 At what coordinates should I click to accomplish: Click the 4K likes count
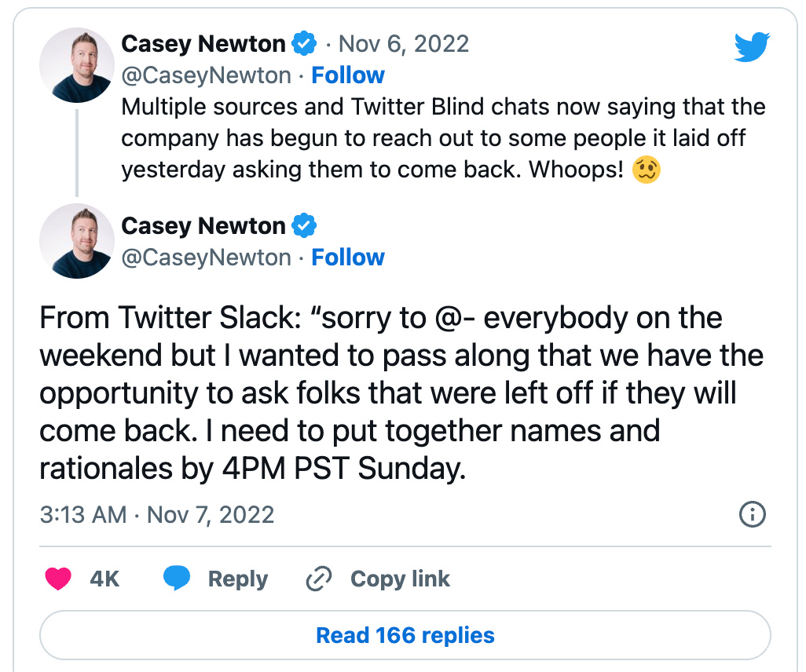tap(104, 579)
